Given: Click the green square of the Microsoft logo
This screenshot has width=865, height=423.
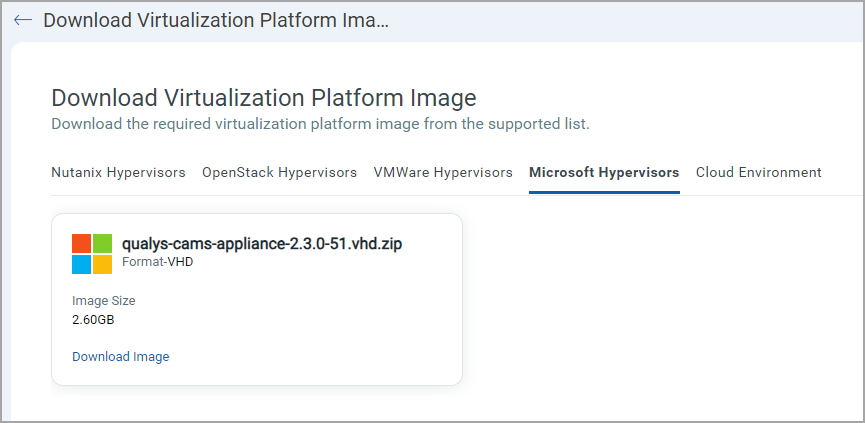Looking at the screenshot, I should tap(102, 244).
